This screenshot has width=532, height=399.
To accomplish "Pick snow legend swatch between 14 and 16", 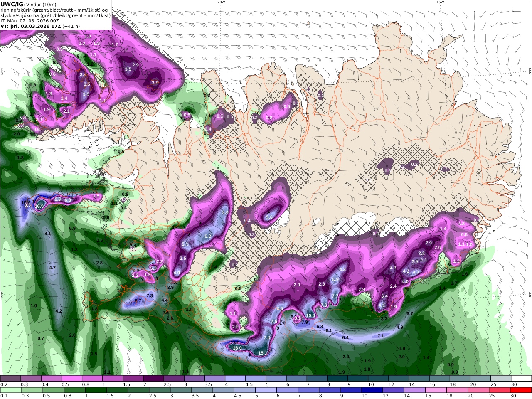I will coord(419,378).
